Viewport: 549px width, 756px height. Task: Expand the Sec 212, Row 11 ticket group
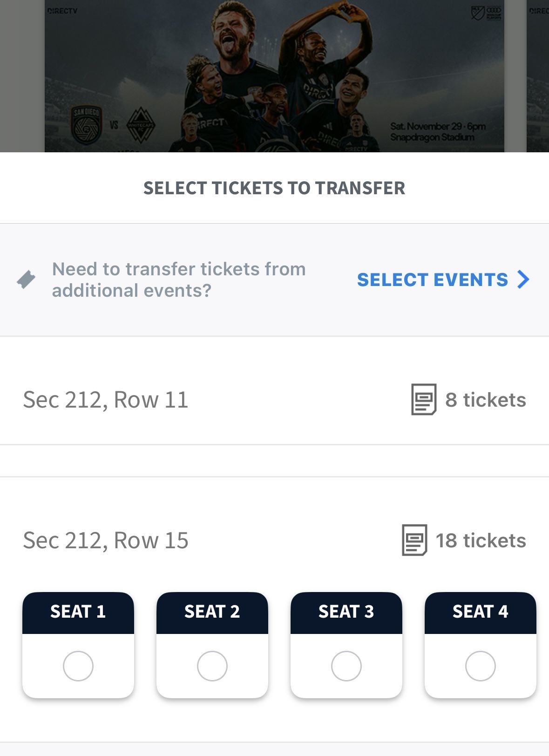click(x=275, y=399)
